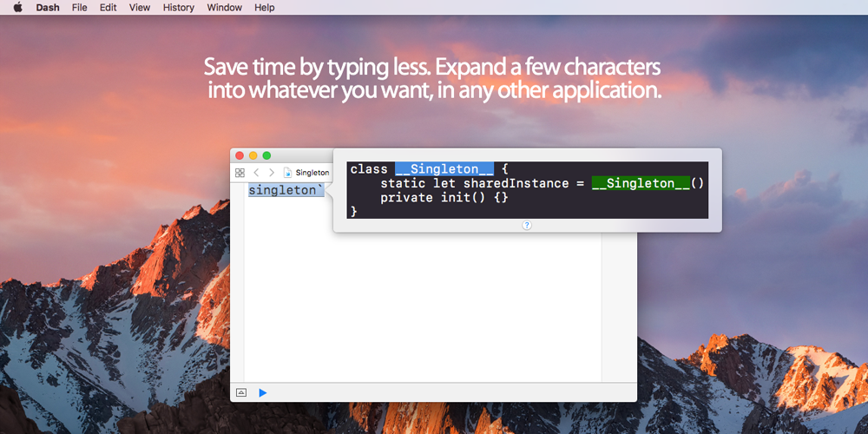Click the Singleton file breadcrumb
The image size is (868, 434).
(x=307, y=173)
